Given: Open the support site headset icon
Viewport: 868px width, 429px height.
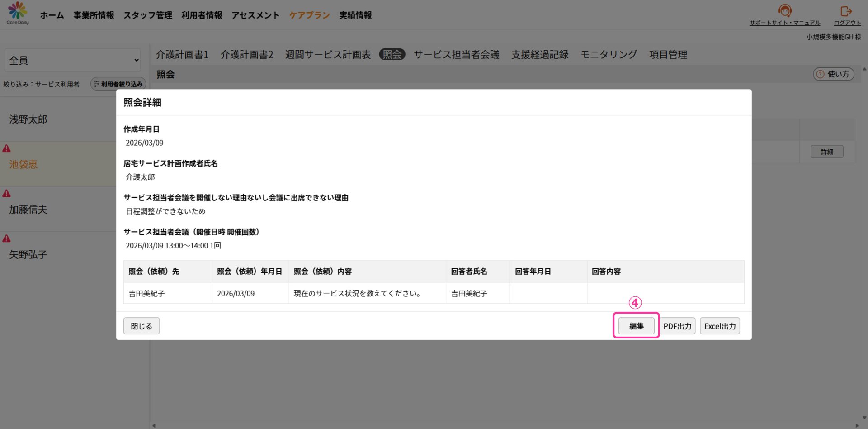Looking at the screenshot, I should 785,11.
